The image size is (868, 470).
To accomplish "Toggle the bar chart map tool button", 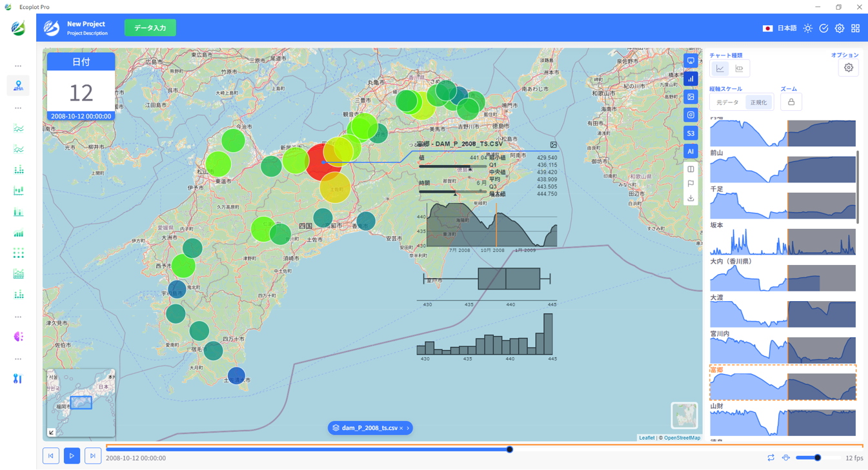I will (691, 79).
